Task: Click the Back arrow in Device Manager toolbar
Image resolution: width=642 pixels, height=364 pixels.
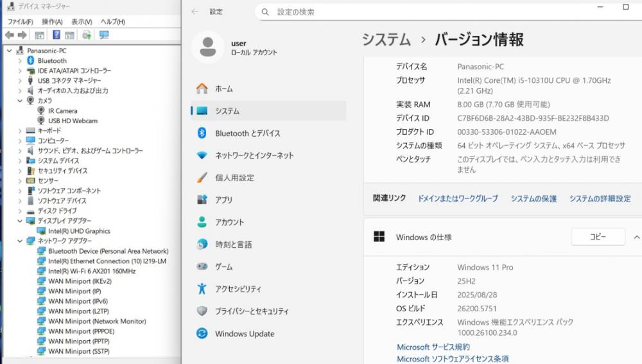Action: [10, 35]
